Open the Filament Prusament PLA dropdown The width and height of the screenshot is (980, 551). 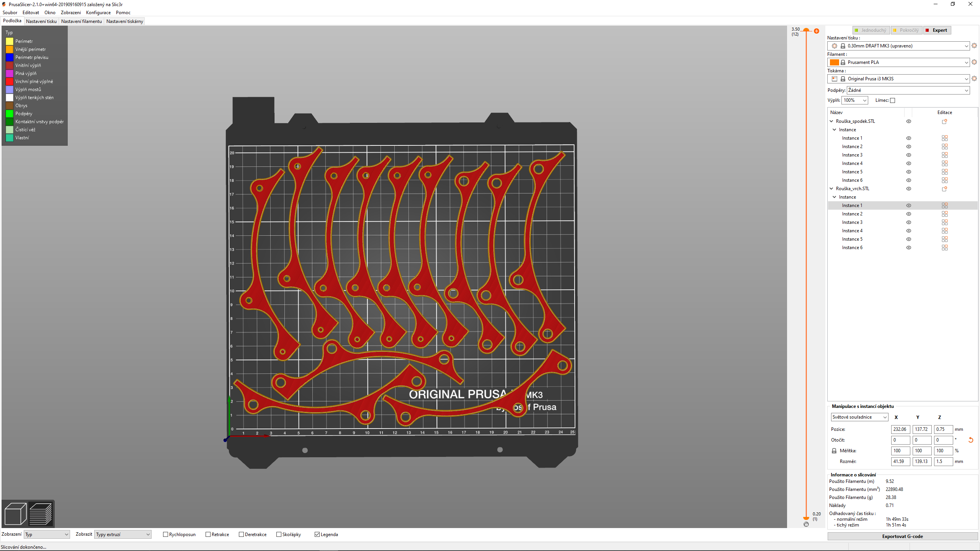point(898,62)
